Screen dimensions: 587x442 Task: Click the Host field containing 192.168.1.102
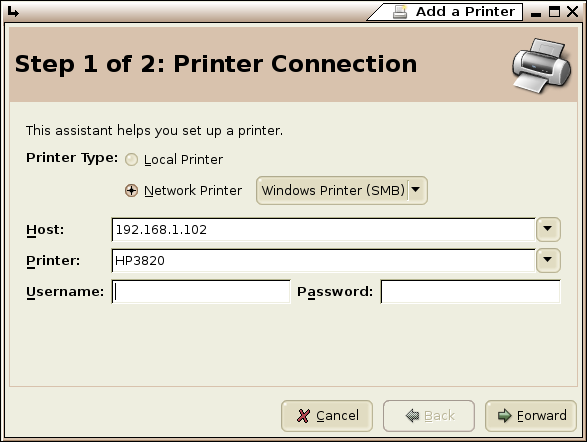click(323, 229)
